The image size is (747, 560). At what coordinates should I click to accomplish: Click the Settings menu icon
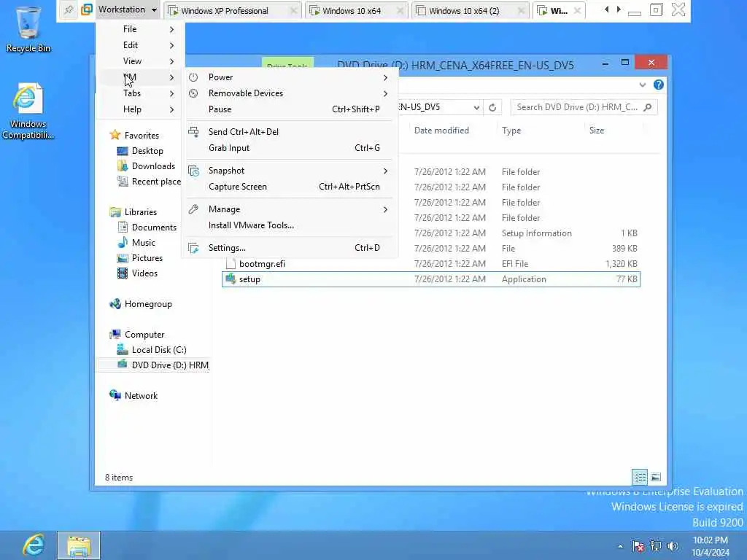tap(193, 248)
